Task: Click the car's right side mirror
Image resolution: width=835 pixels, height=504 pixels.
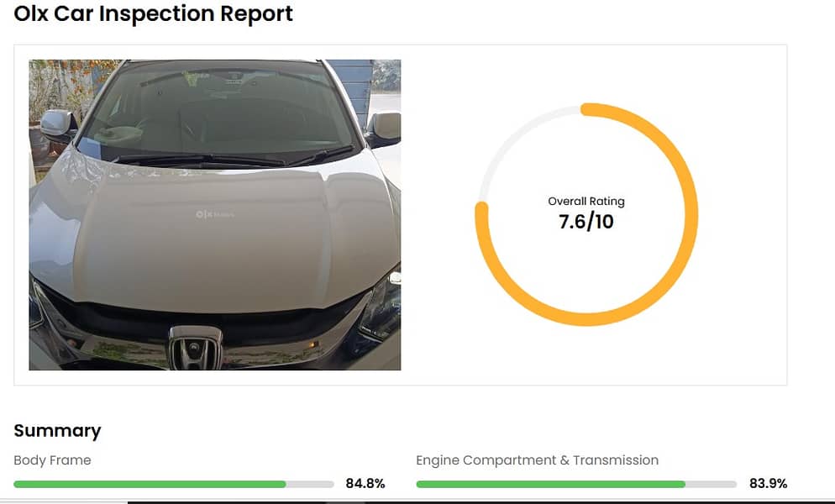Action: point(384,126)
